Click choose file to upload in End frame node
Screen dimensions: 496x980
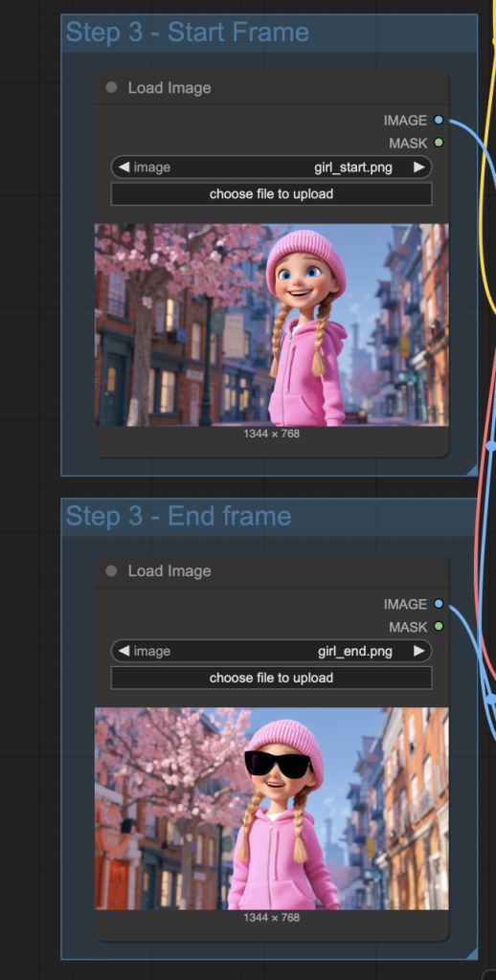pos(271,678)
